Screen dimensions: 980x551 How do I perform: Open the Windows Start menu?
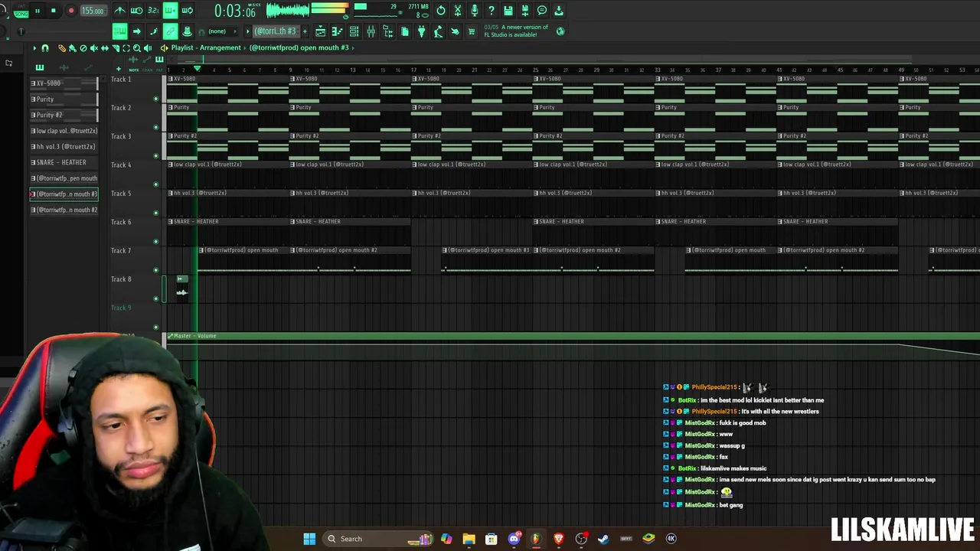(309, 539)
